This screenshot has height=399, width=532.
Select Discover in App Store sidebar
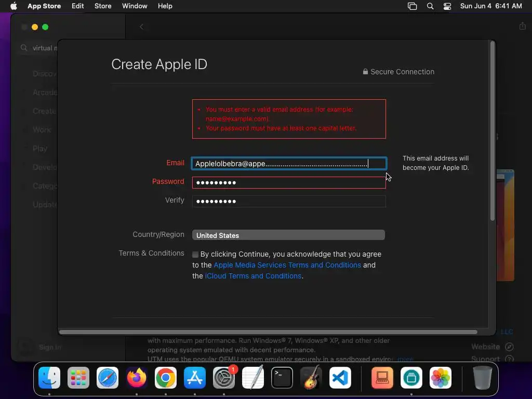(45, 74)
